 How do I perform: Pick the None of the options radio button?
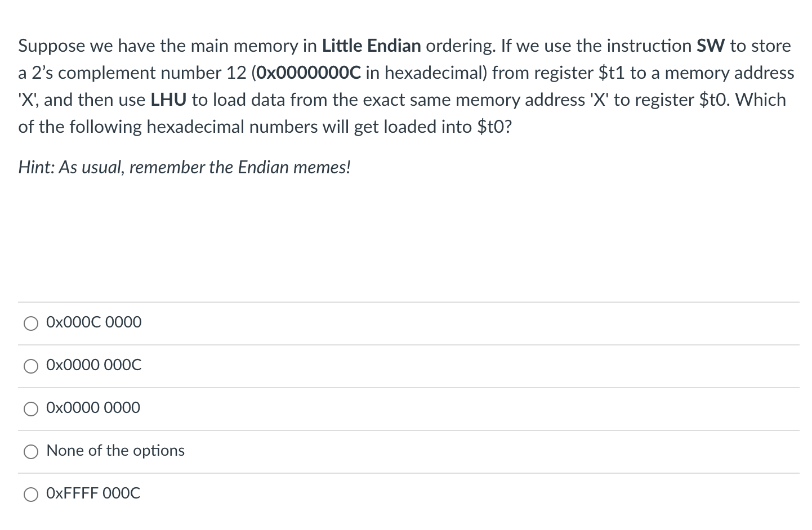[x=31, y=452]
